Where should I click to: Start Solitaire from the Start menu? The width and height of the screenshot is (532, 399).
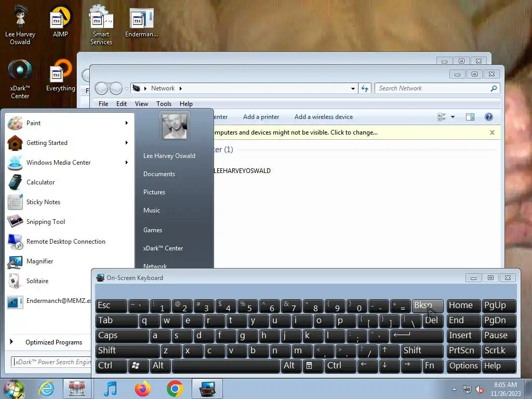click(49, 281)
